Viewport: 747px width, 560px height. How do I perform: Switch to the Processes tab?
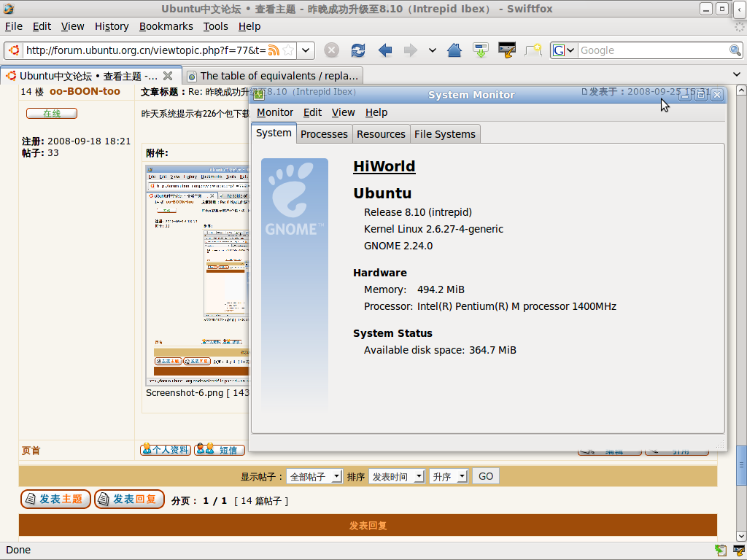324,134
